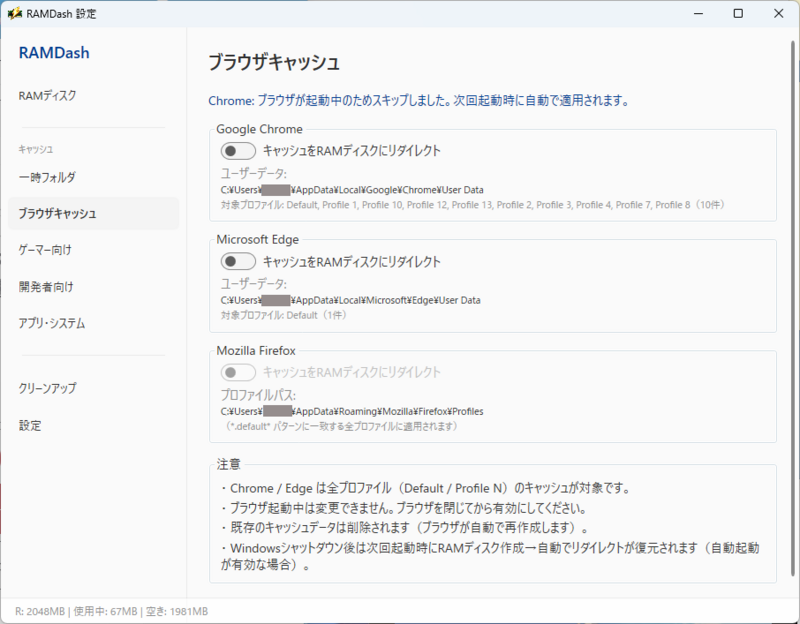
Task: Click the Chrome User Data path text
Action: click(352, 190)
